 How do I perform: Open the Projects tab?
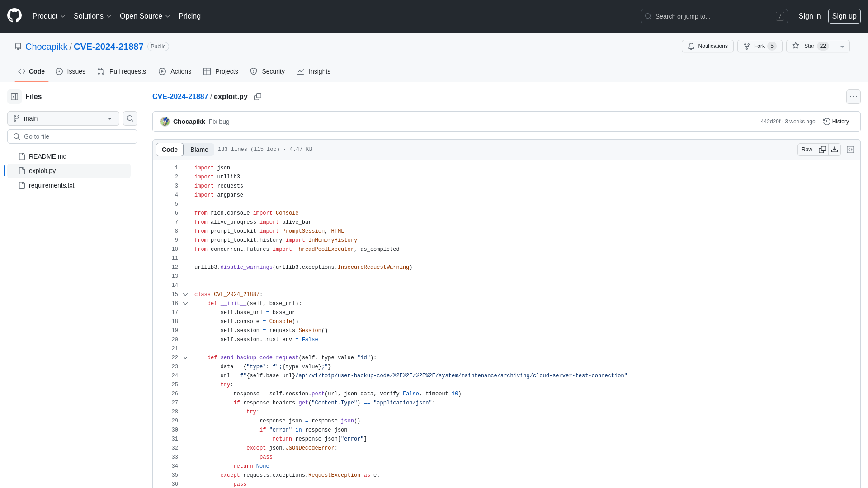[221, 71]
